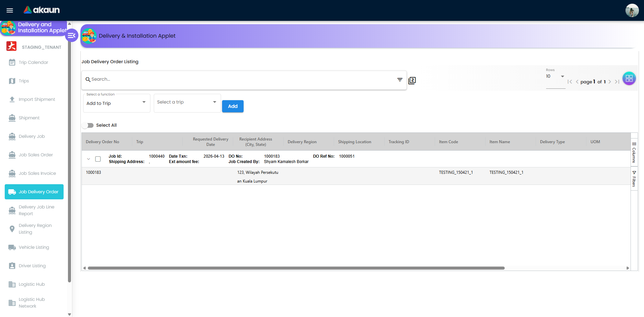Check the checkbox for Job Id 1000440

coord(98,159)
